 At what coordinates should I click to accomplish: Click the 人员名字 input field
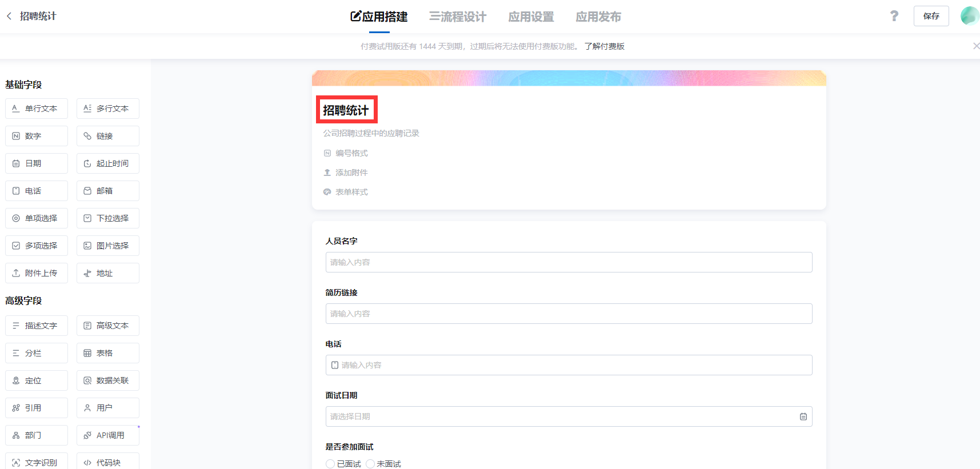click(x=569, y=262)
